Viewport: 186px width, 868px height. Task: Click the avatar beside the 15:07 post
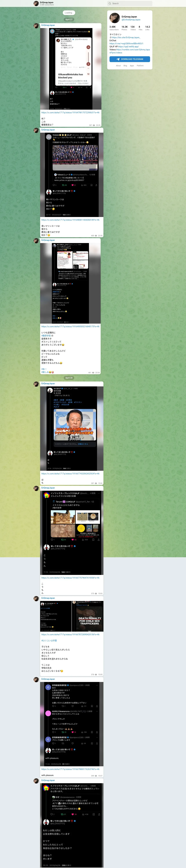pyautogui.click(x=36, y=679)
